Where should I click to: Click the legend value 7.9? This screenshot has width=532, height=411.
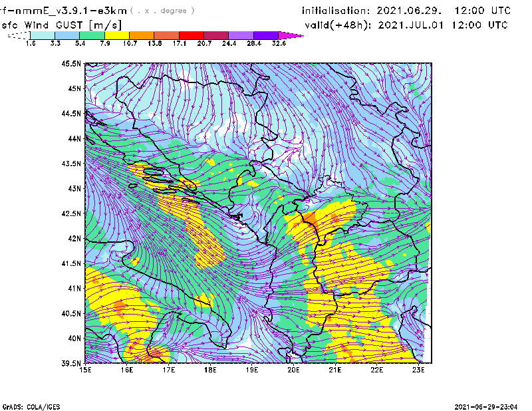click(105, 43)
